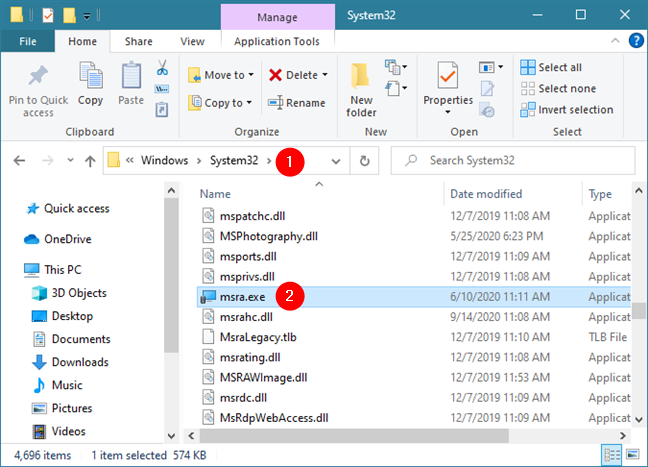Click the Manage contextual tab
This screenshot has height=467, width=648.
[277, 17]
